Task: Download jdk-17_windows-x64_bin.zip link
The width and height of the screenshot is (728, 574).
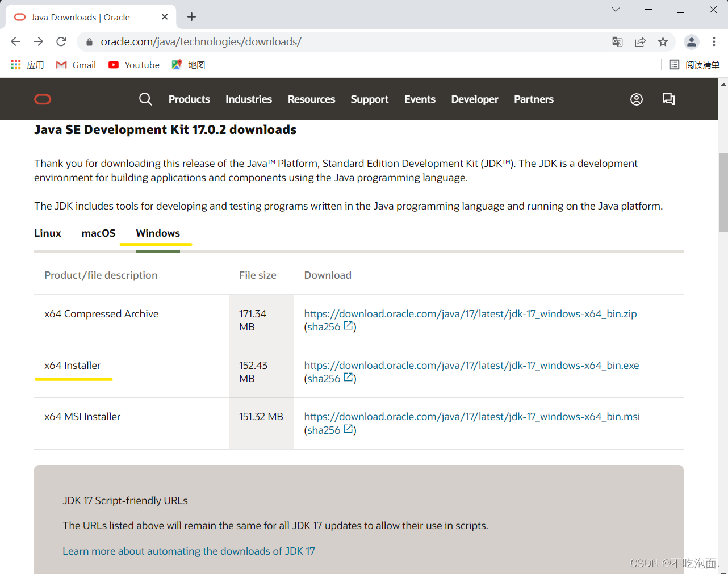Action: coord(470,314)
